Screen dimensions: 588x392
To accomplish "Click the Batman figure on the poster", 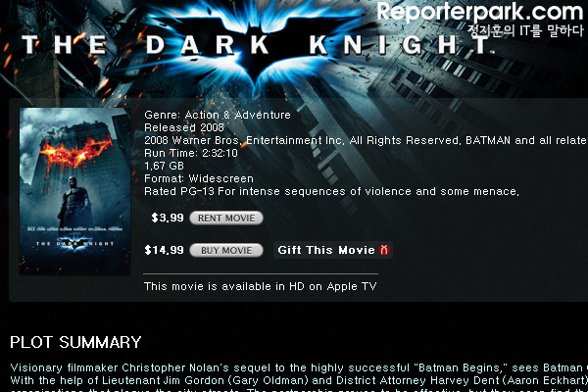I will (73, 200).
